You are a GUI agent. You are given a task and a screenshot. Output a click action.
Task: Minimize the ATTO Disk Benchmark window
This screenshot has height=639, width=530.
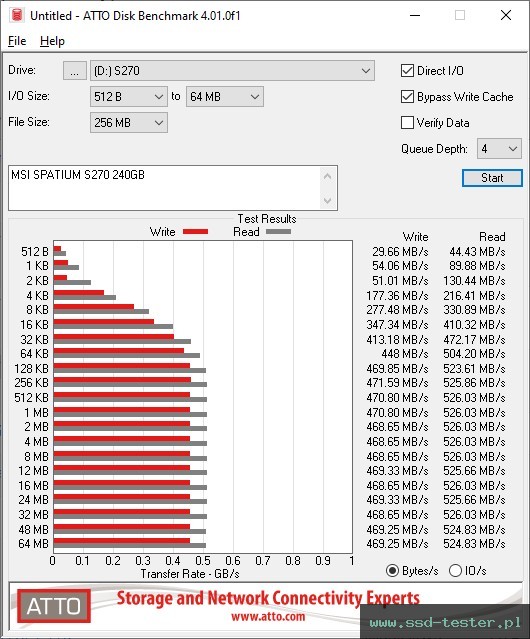[x=415, y=15]
